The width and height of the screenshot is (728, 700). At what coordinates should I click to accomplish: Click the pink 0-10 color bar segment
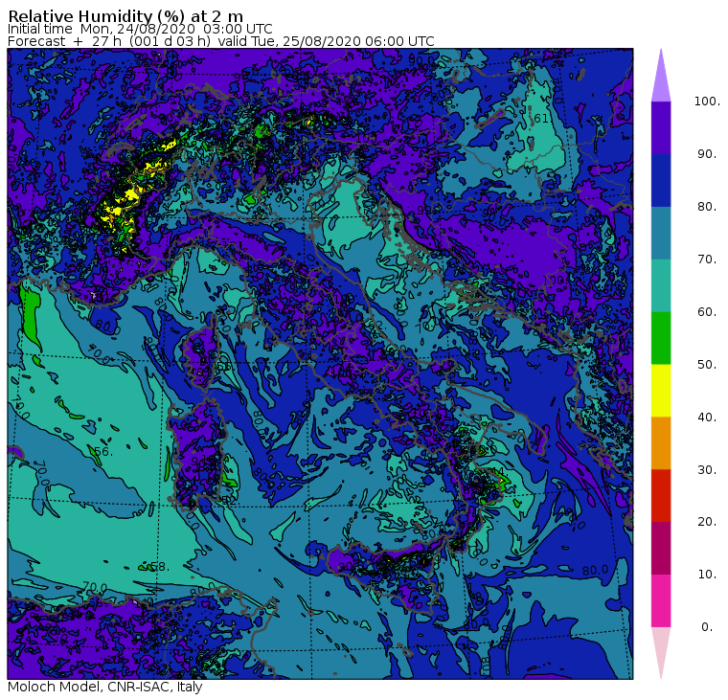[661, 601]
